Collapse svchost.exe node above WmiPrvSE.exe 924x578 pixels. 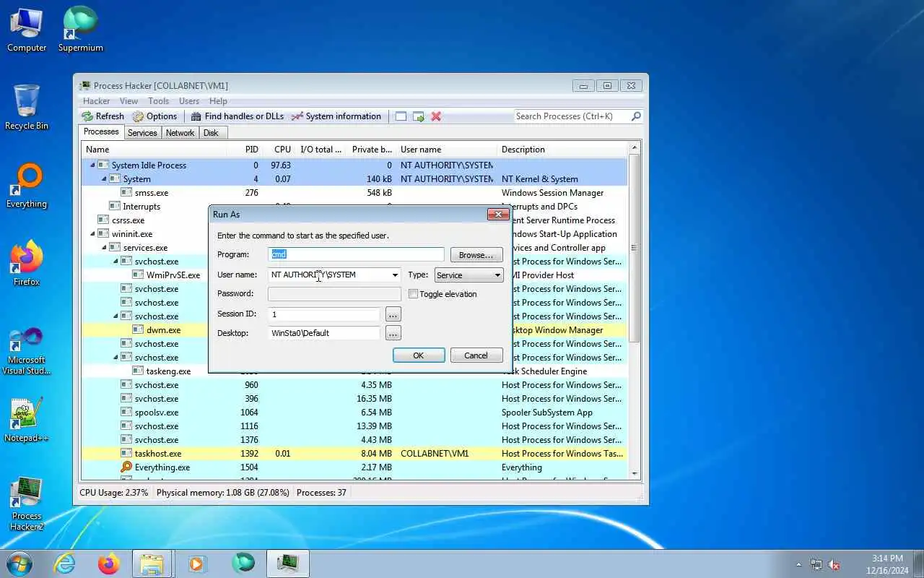click(x=115, y=262)
